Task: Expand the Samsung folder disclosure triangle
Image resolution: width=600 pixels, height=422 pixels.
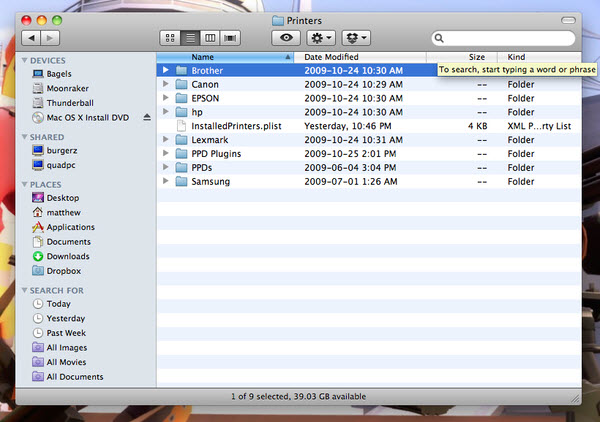Action: click(166, 181)
